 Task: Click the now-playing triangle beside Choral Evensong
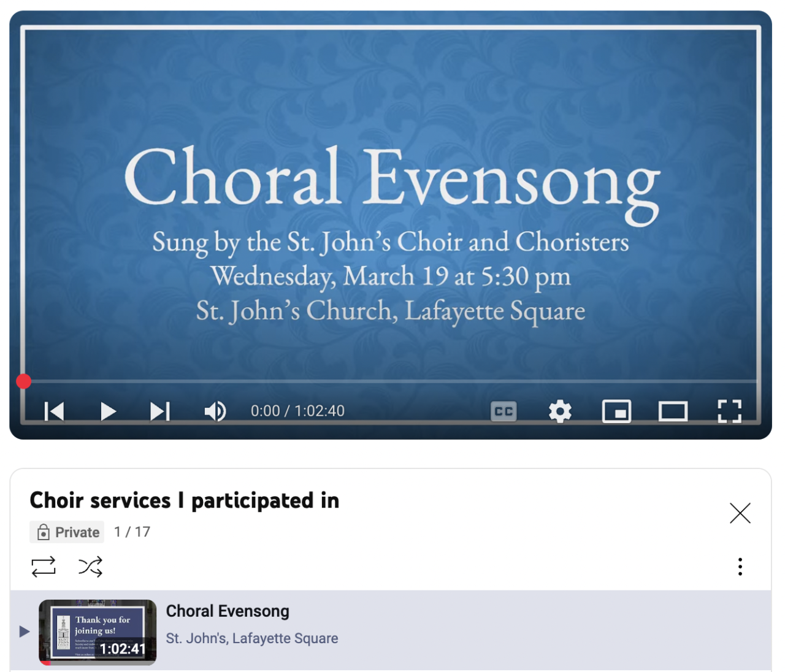[25, 632]
